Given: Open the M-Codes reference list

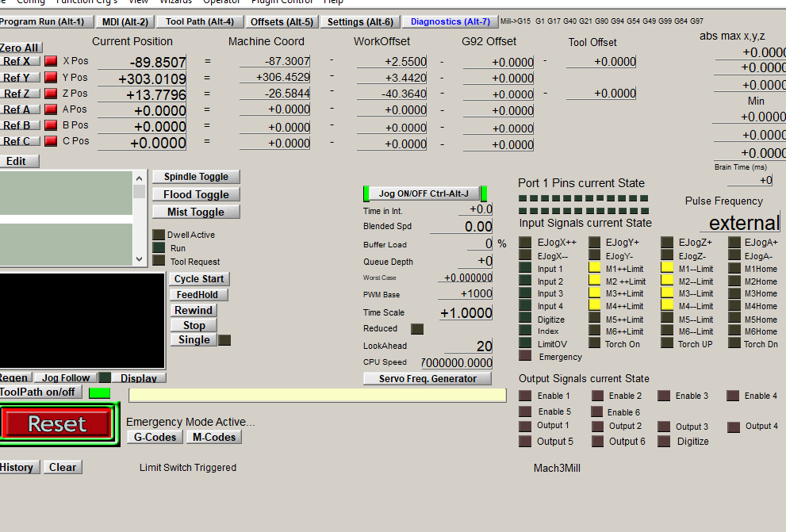Looking at the screenshot, I should [x=214, y=437].
